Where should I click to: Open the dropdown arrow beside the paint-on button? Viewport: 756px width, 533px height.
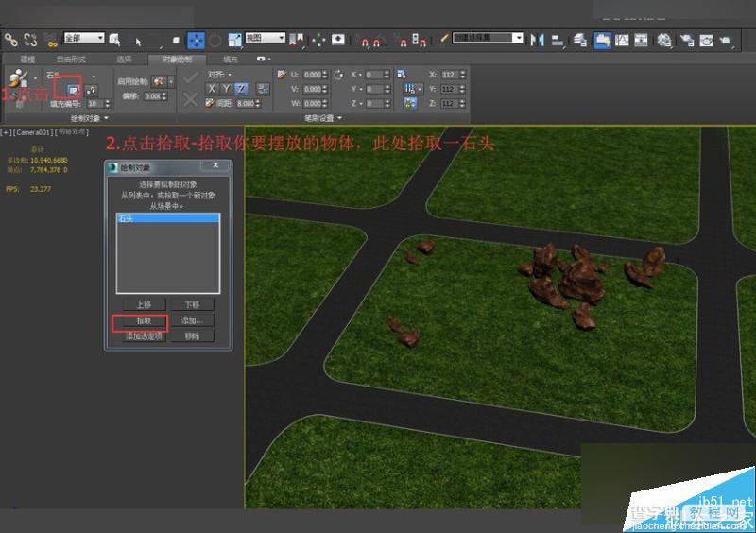(171, 81)
